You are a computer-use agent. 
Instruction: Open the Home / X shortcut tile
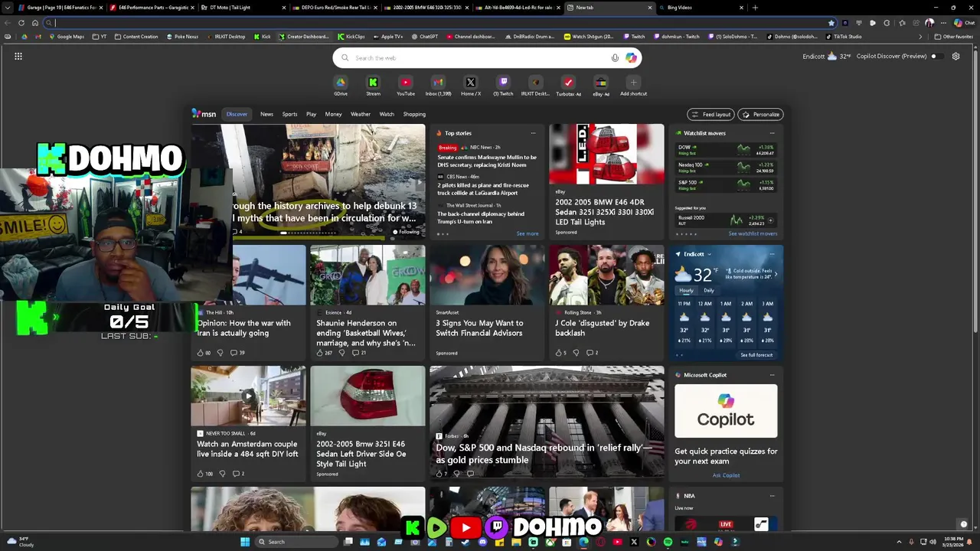[x=471, y=86]
